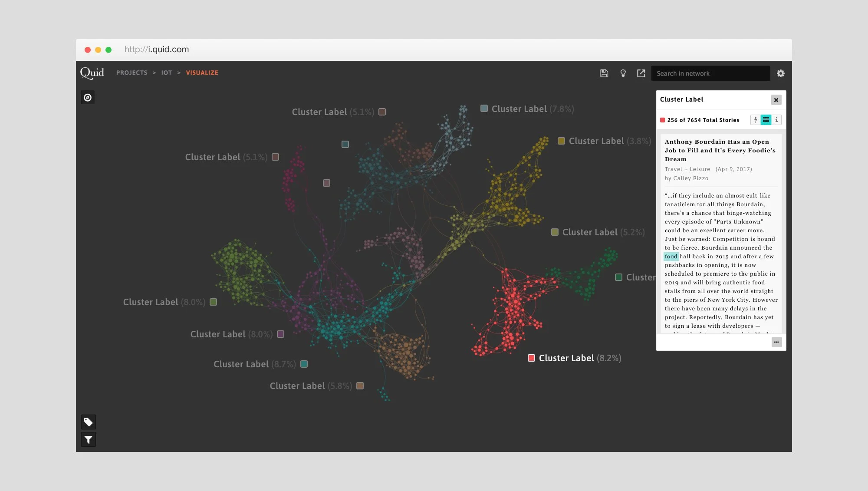Viewport: 868px width, 491px height.
Task: Click the Search in network field
Action: (710, 73)
